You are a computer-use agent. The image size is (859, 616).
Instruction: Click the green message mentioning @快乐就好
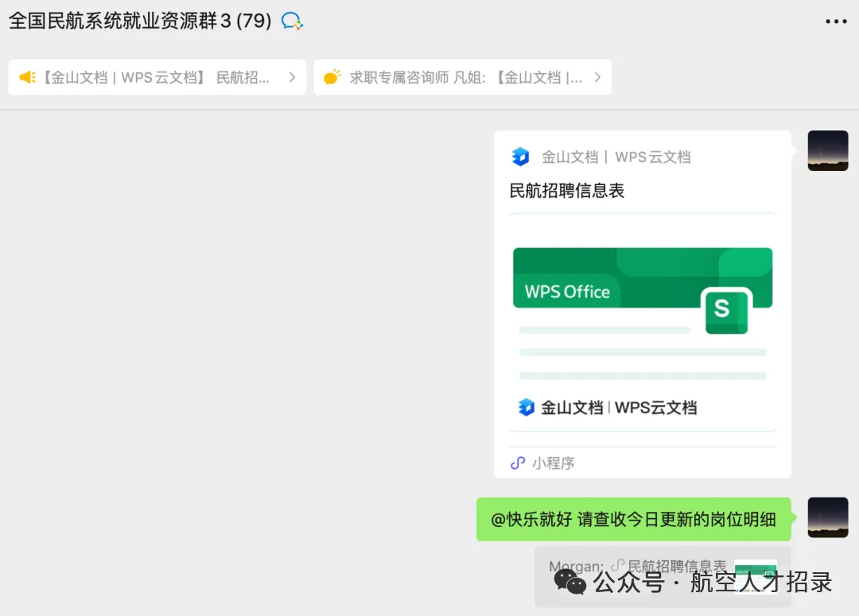coord(634,519)
